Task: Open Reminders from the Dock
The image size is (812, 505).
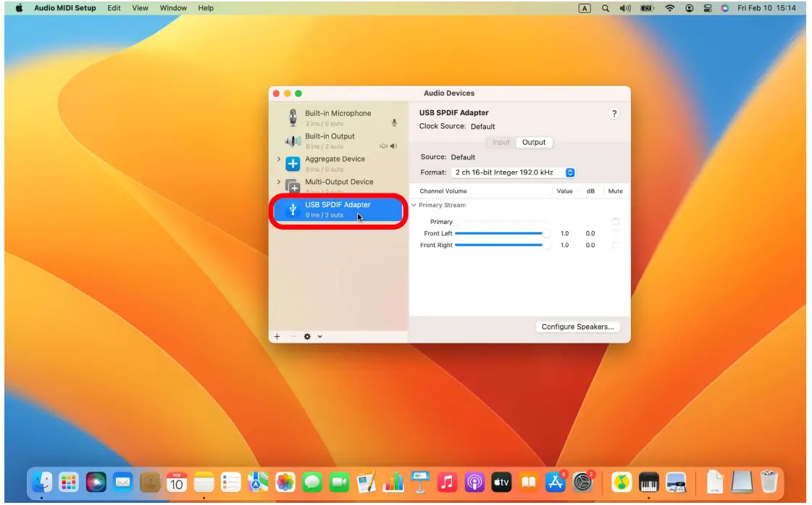Action: click(231, 483)
